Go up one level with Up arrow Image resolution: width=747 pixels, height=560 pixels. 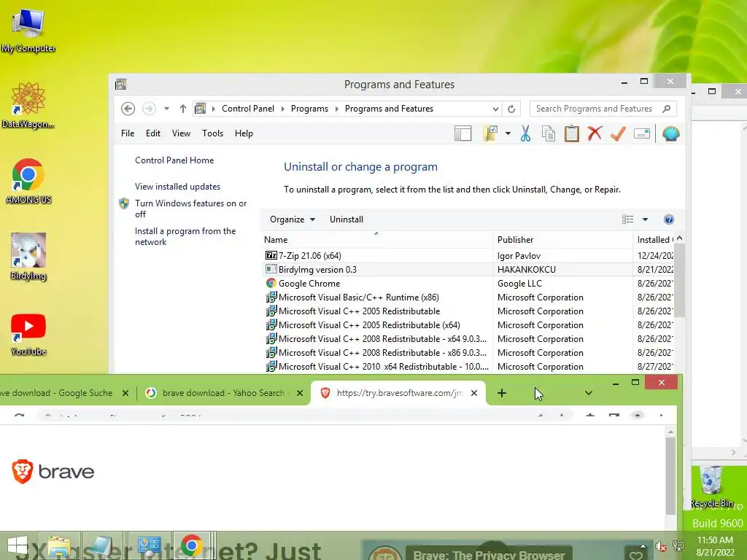[183, 109]
